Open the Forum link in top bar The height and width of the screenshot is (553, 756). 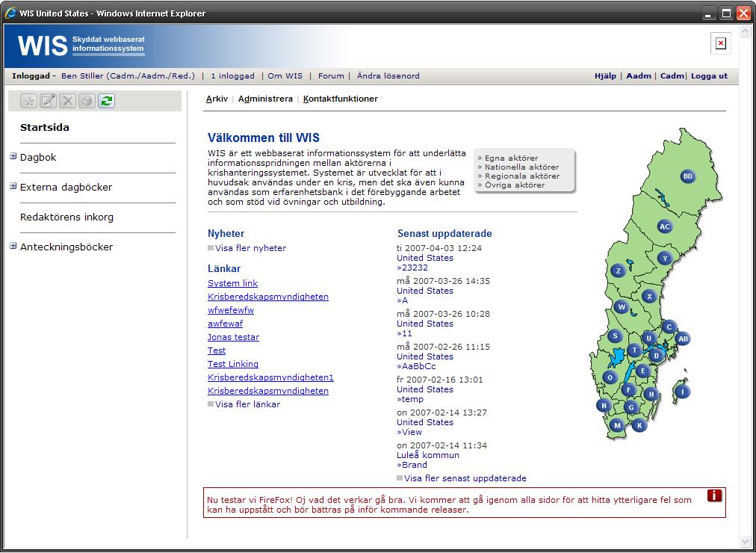click(x=331, y=75)
